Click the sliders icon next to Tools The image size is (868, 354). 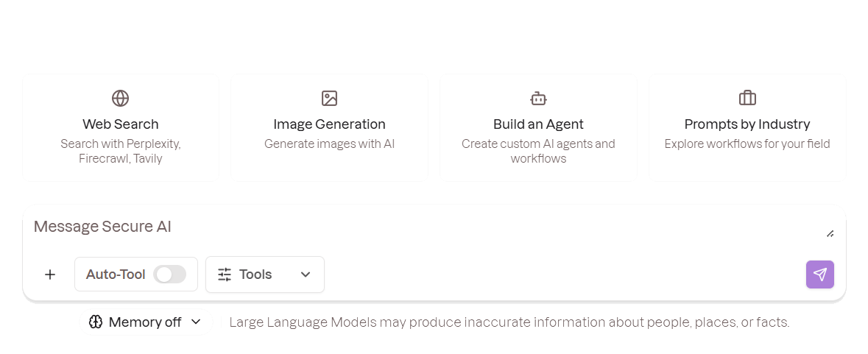click(x=225, y=275)
